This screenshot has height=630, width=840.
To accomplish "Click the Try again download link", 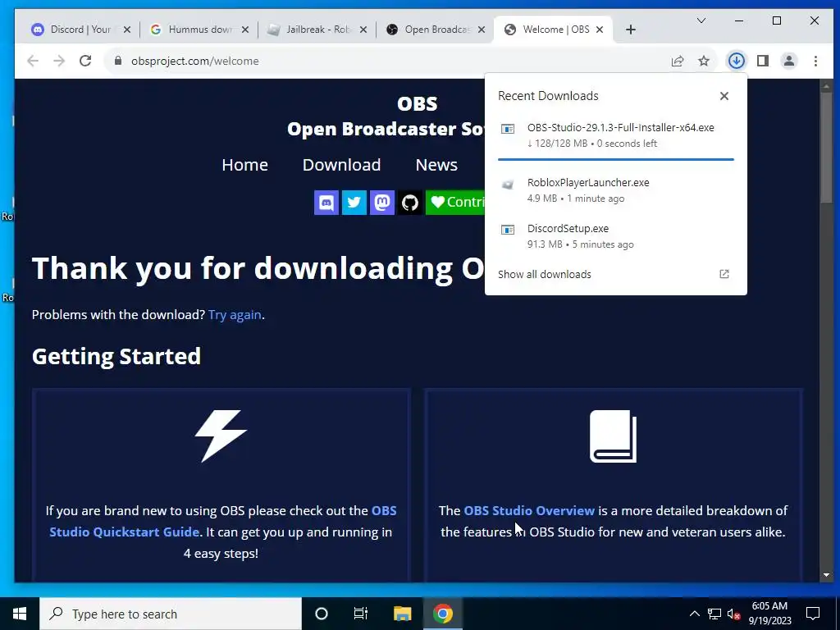I will pyautogui.click(x=235, y=314).
